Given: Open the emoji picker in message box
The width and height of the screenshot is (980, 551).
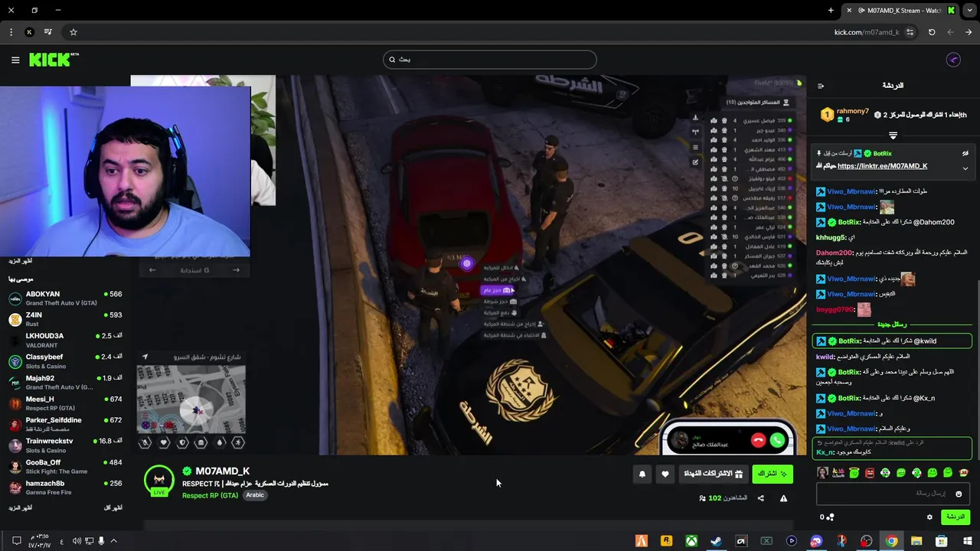Looking at the screenshot, I should click(x=959, y=494).
